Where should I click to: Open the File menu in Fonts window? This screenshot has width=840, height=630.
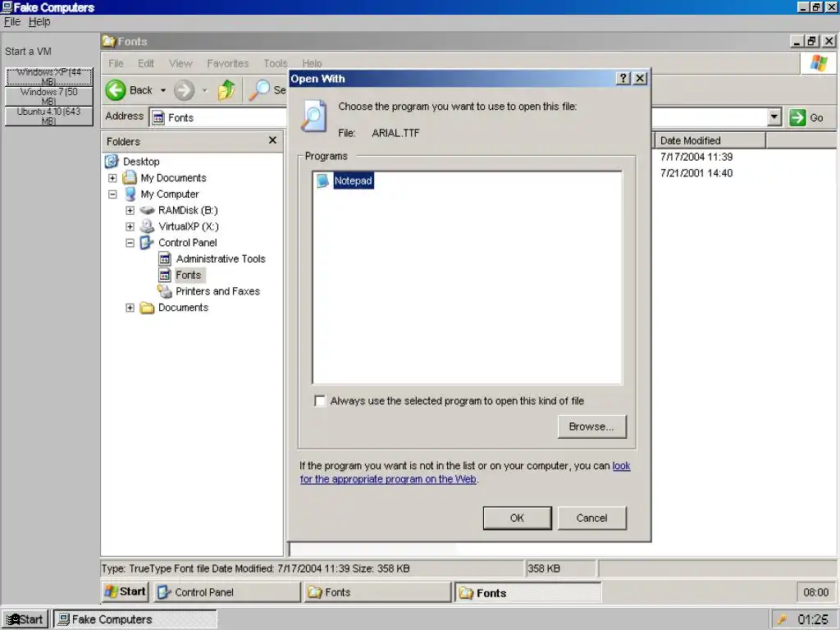116,63
